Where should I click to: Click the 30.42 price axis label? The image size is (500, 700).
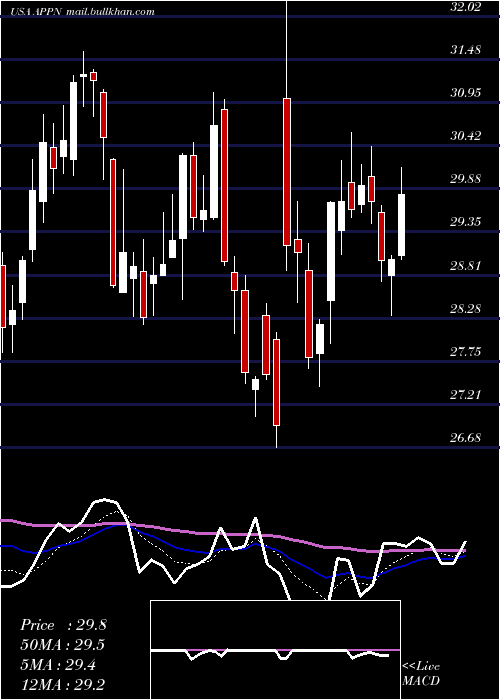point(466,136)
